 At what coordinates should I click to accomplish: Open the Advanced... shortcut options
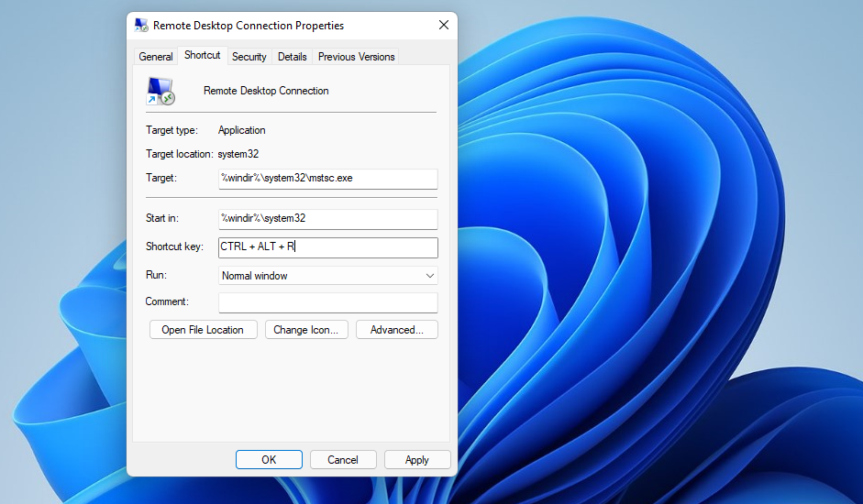click(397, 330)
